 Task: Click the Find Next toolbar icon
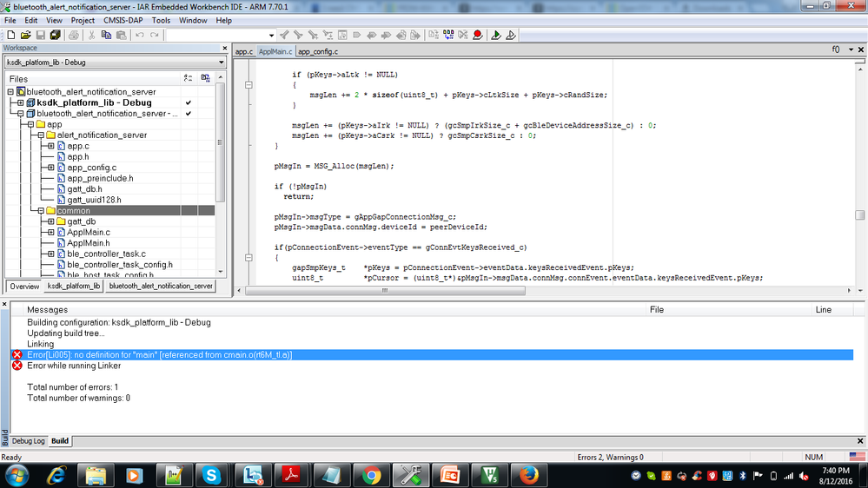pyautogui.click(x=298, y=35)
